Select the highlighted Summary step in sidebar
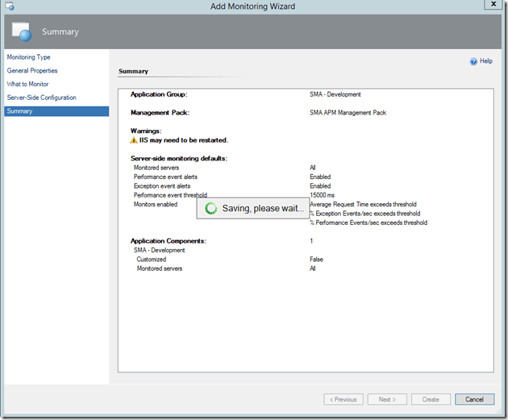The image size is (508, 420). [x=19, y=111]
